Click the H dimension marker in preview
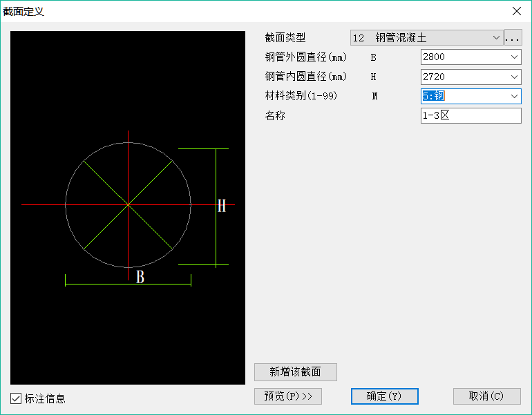 coord(222,206)
